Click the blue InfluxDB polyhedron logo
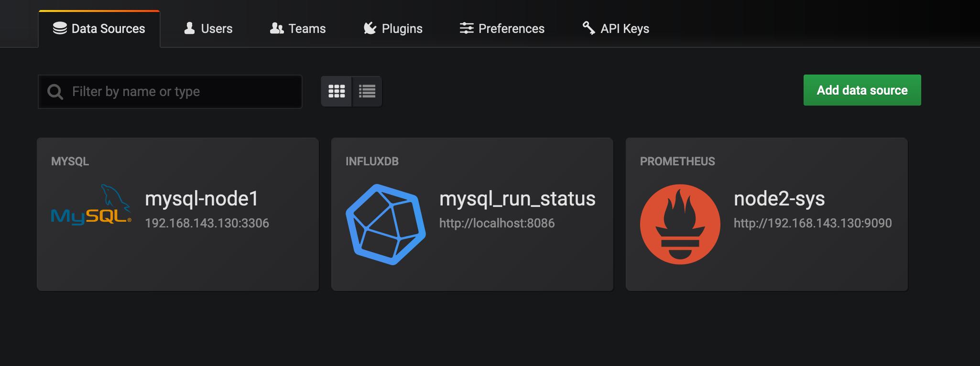 [386, 224]
